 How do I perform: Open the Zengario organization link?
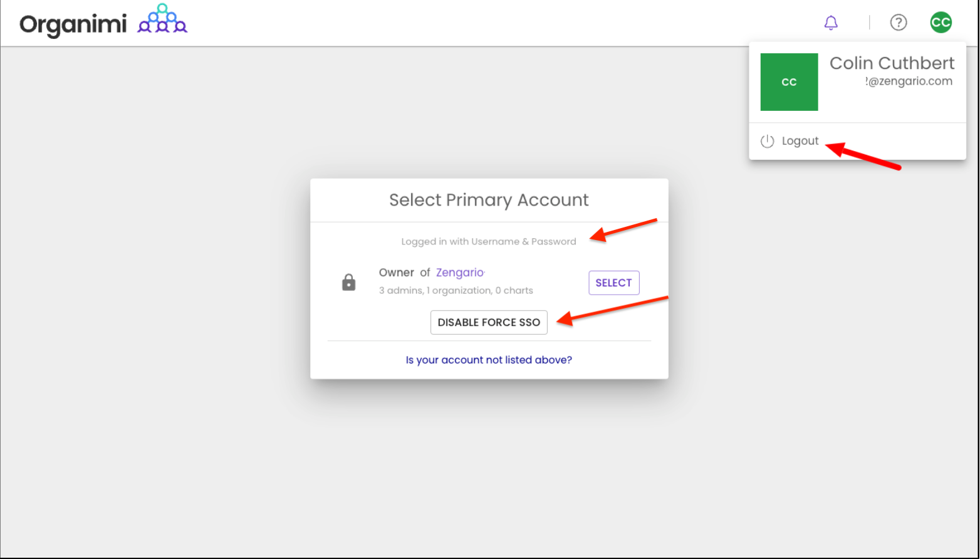pos(460,273)
